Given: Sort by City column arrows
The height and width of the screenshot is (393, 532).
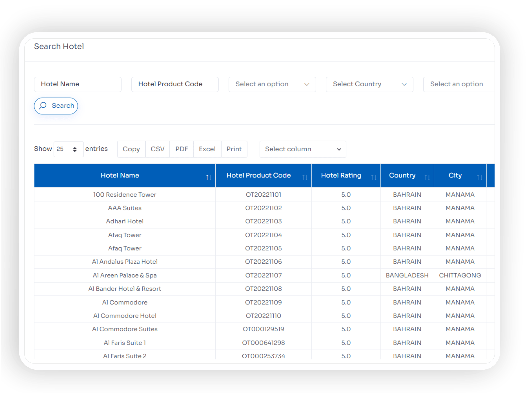Looking at the screenshot, I should 480,178.
